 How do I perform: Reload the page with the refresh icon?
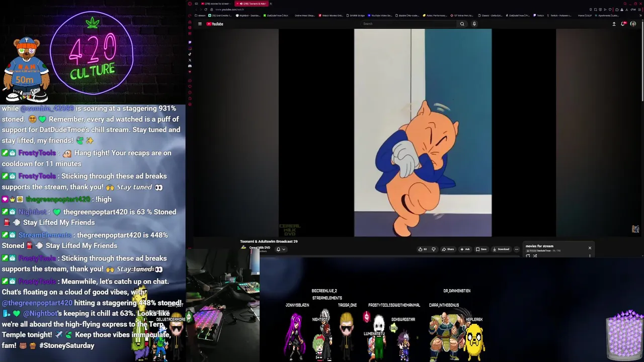206,10
